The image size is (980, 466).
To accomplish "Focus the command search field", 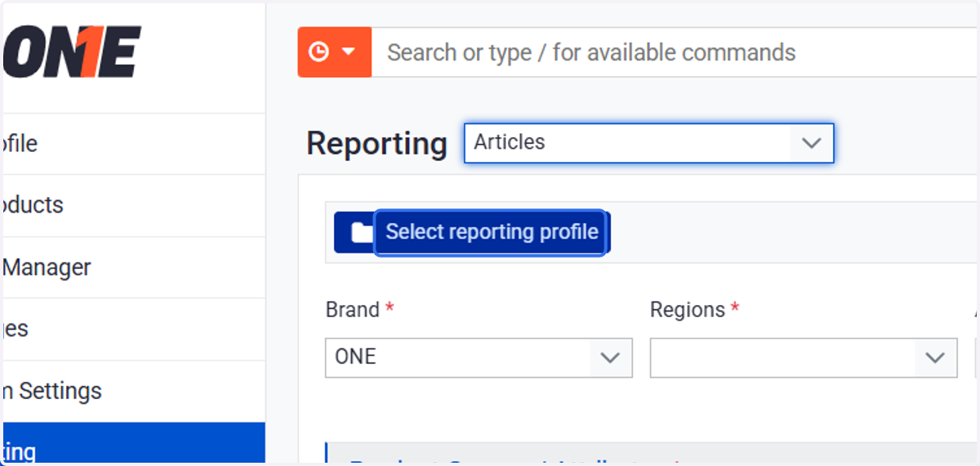I will coord(674,52).
